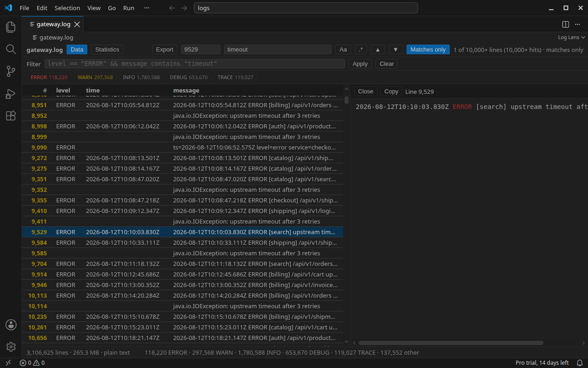The image size is (588, 368).
Task: Open the editor More Actions ellipsis
Action: click(578, 24)
